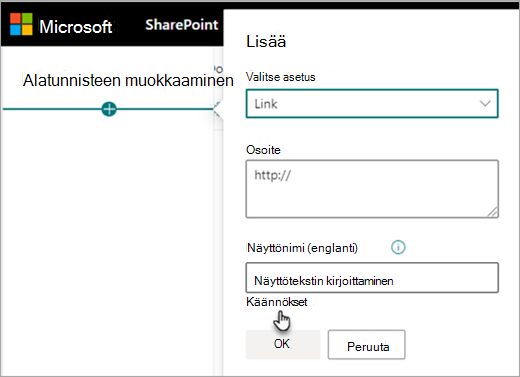Click the Valitse asetus label
The width and height of the screenshot is (520, 377).
(x=281, y=77)
